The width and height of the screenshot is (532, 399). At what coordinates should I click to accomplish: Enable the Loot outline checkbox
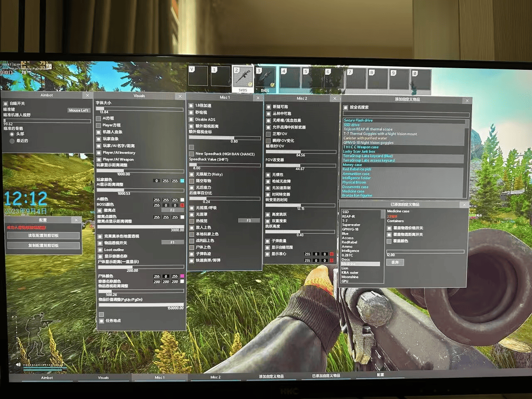click(x=100, y=250)
